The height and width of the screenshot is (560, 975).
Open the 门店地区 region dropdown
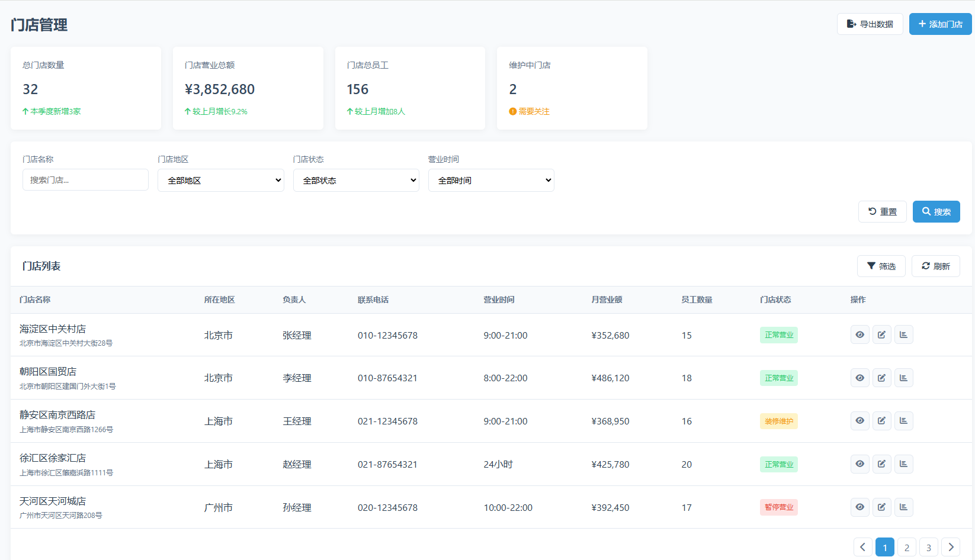tap(220, 181)
